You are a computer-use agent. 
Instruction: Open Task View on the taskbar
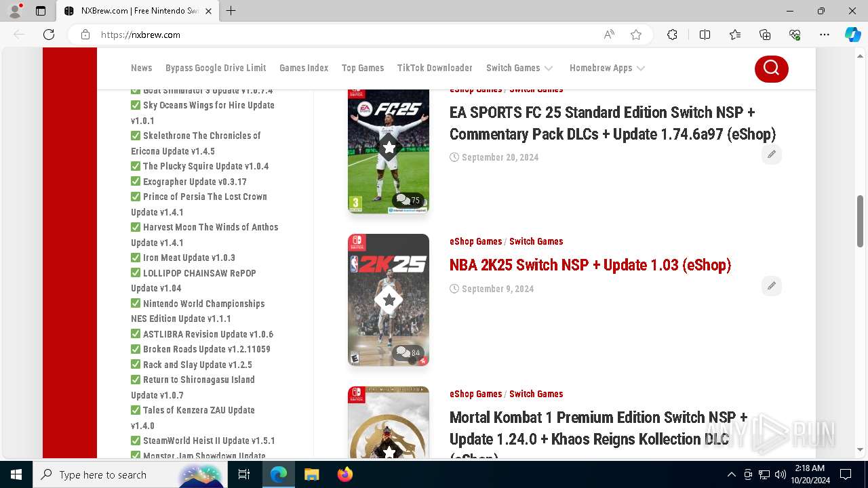click(245, 474)
